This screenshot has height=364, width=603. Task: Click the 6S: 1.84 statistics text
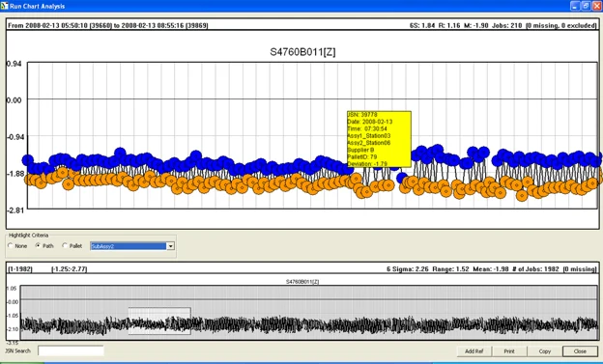tap(422, 26)
